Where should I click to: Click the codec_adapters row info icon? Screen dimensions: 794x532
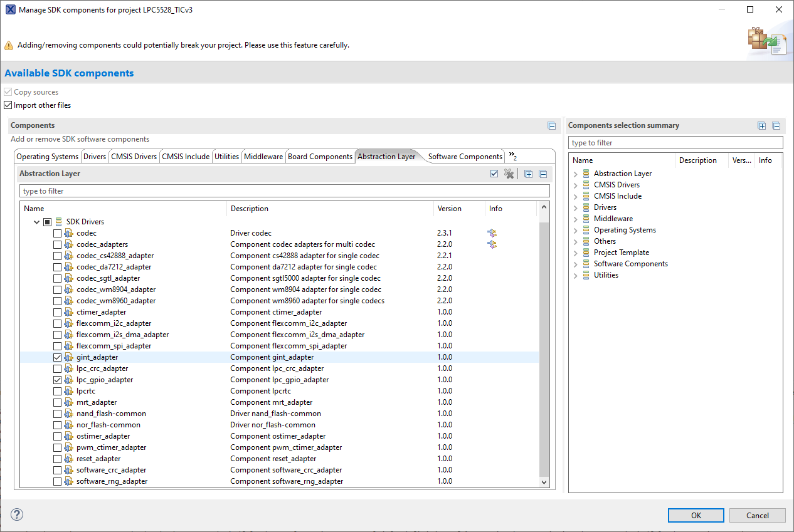click(492, 244)
